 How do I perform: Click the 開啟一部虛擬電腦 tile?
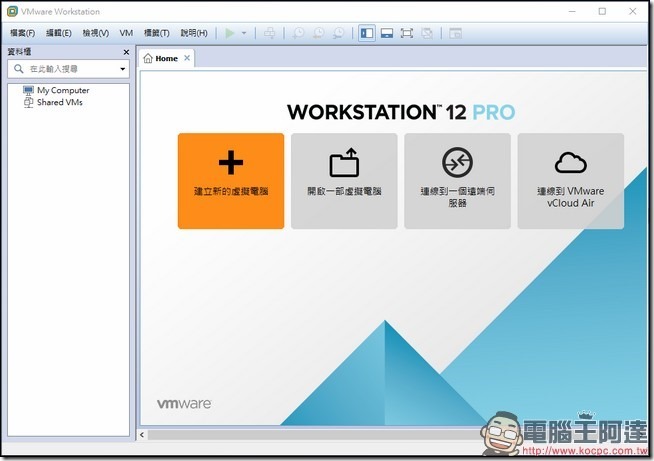[x=344, y=181]
